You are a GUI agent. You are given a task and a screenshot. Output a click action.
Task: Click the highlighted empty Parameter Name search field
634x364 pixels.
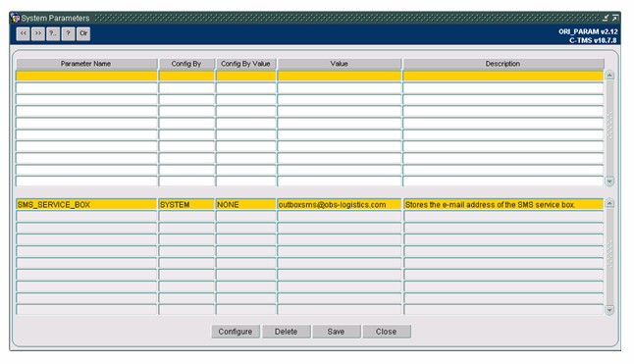(x=86, y=76)
